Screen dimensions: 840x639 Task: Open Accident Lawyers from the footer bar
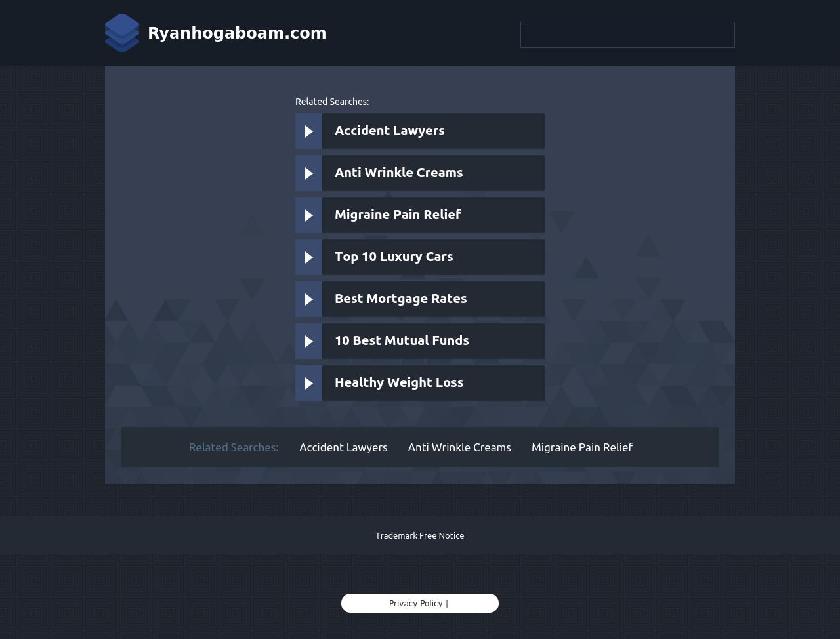[x=343, y=447]
